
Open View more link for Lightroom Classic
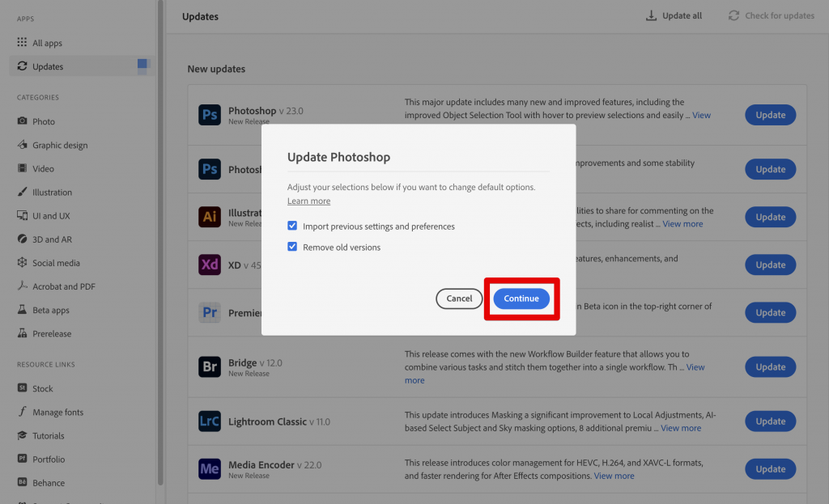(x=681, y=428)
